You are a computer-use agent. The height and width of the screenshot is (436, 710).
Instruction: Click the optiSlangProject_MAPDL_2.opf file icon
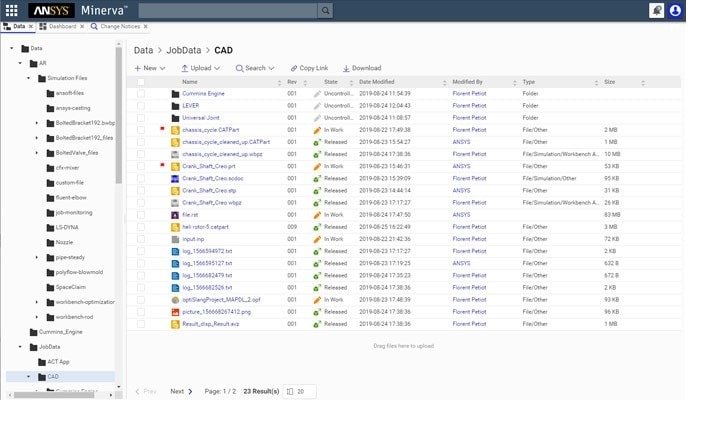[175, 300]
